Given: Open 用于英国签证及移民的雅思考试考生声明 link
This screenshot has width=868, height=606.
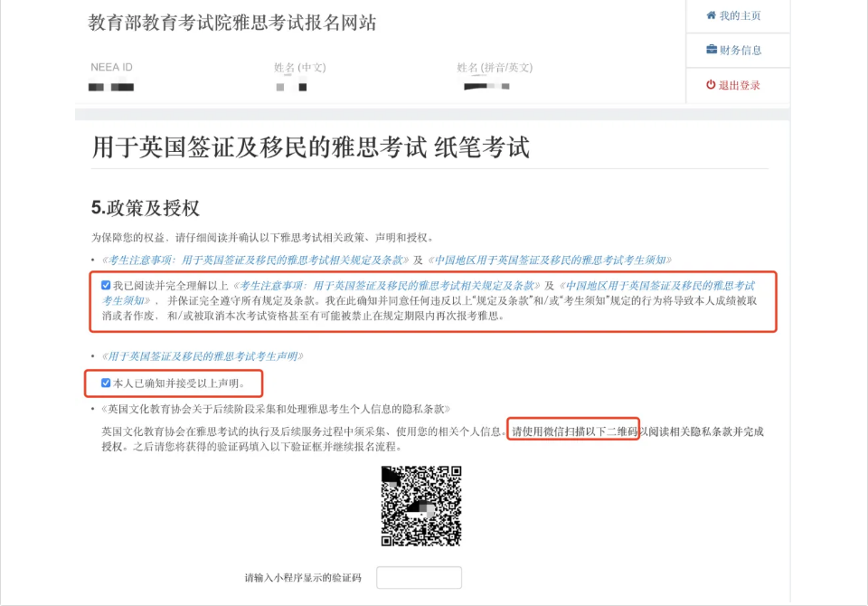Looking at the screenshot, I should point(203,355).
